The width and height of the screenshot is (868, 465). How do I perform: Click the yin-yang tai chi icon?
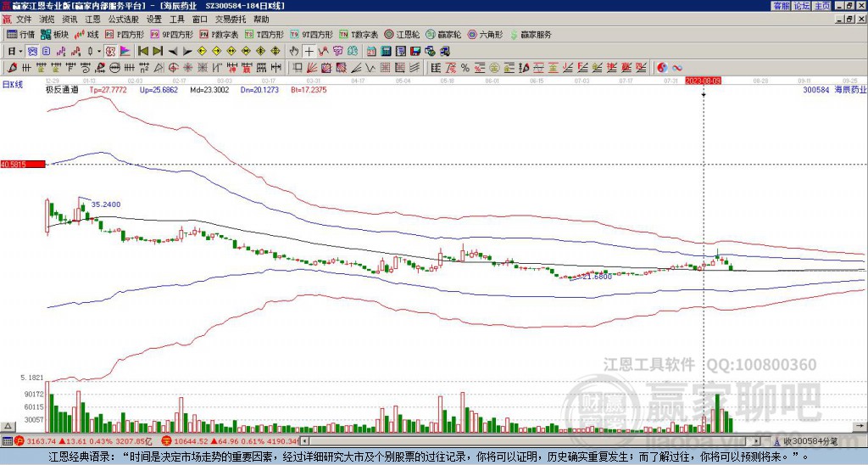coord(663,68)
